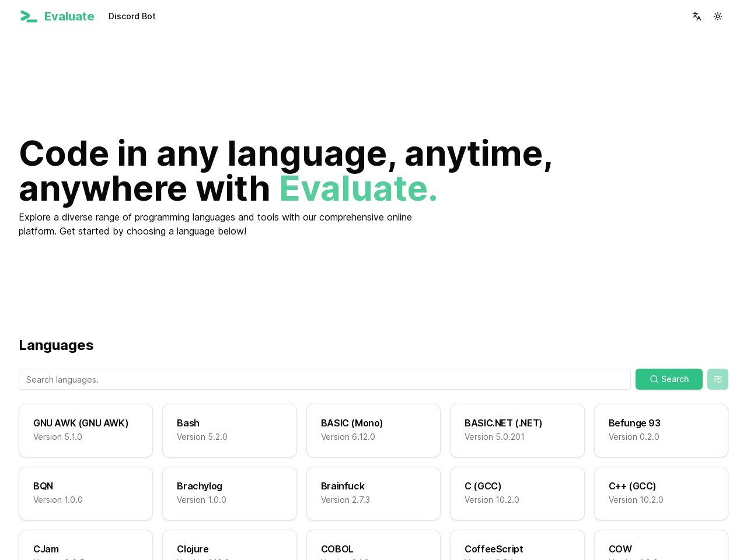Select the C (GCC) card

click(517, 493)
